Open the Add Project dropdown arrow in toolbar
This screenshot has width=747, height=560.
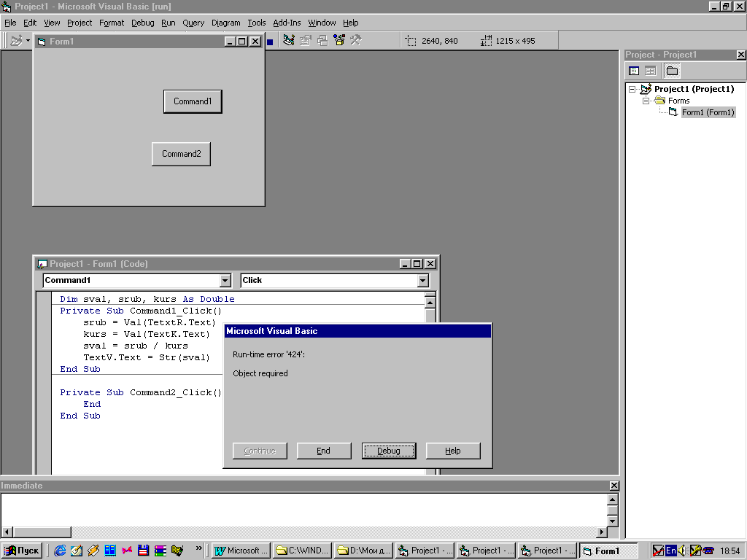(28, 41)
